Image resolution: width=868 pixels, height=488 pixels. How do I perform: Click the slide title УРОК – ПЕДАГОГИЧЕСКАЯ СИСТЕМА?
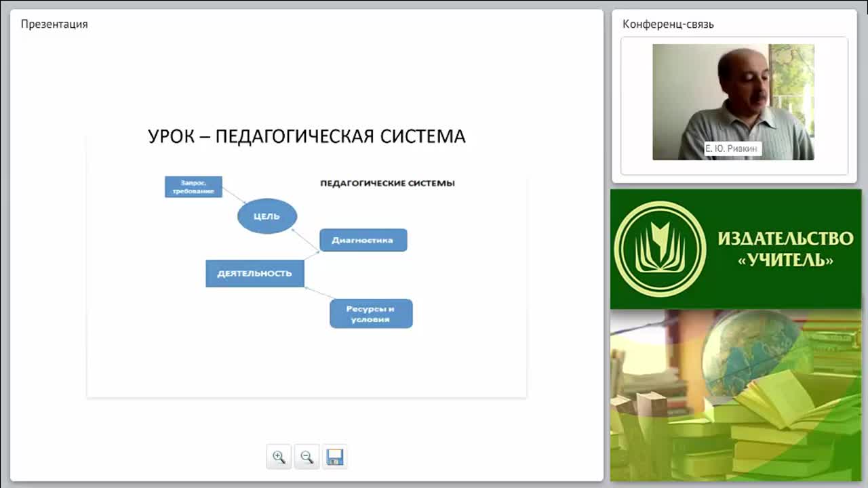click(x=307, y=136)
